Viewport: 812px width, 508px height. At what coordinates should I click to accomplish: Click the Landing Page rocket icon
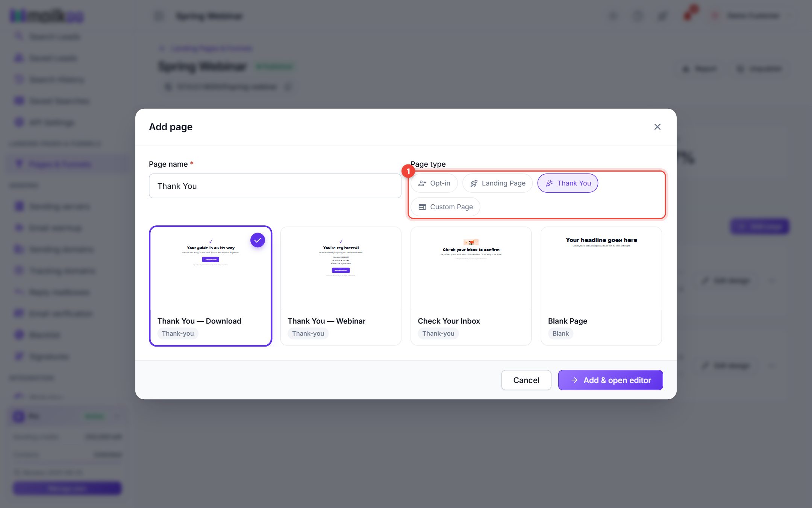(x=474, y=183)
